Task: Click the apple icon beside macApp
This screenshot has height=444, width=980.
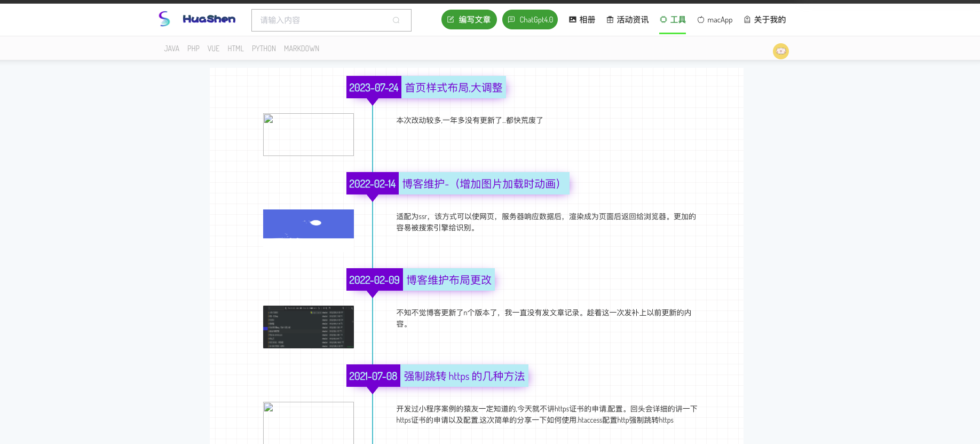Action: [x=701, y=20]
